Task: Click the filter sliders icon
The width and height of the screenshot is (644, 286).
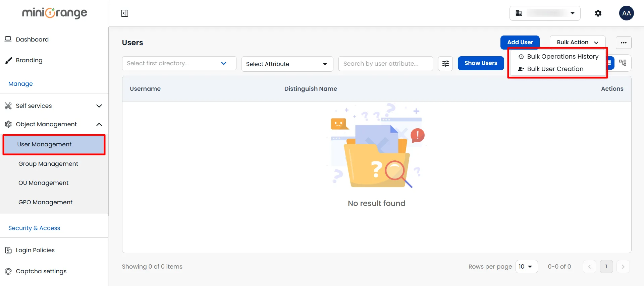Action: pos(445,63)
